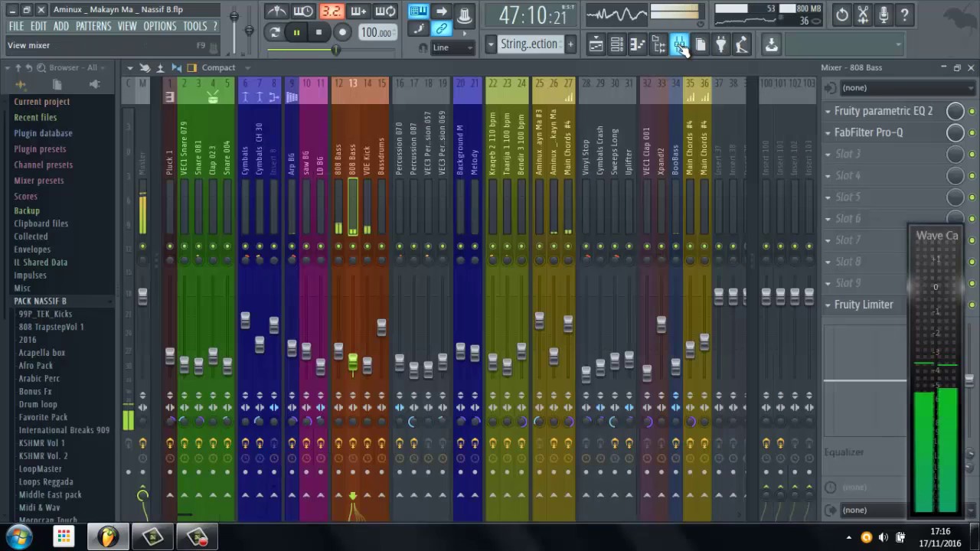
Task: Open Plugin database folder in browser
Action: pyautogui.click(x=43, y=133)
